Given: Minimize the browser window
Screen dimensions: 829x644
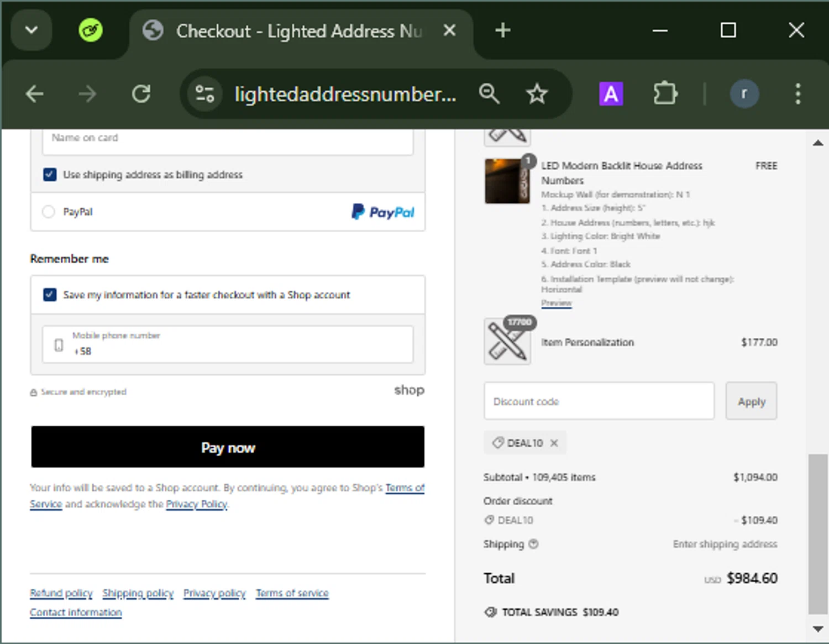Looking at the screenshot, I should click(660, 30).
